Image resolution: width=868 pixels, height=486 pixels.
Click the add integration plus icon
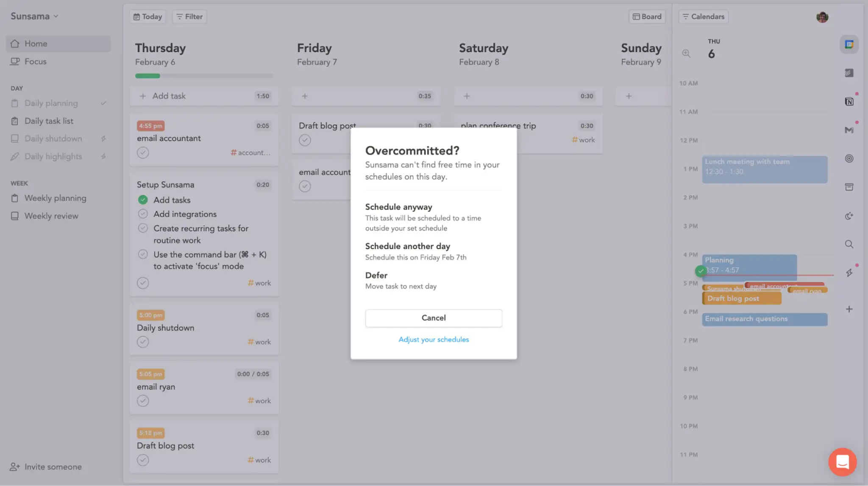point(849,309)
